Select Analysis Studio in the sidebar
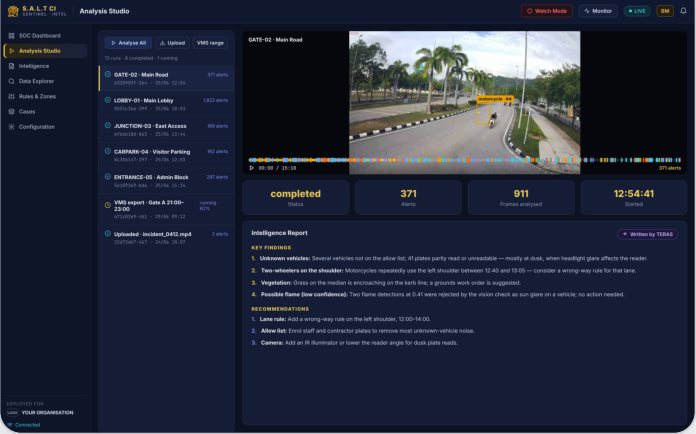The image size is (696, 434). [45, 51]
